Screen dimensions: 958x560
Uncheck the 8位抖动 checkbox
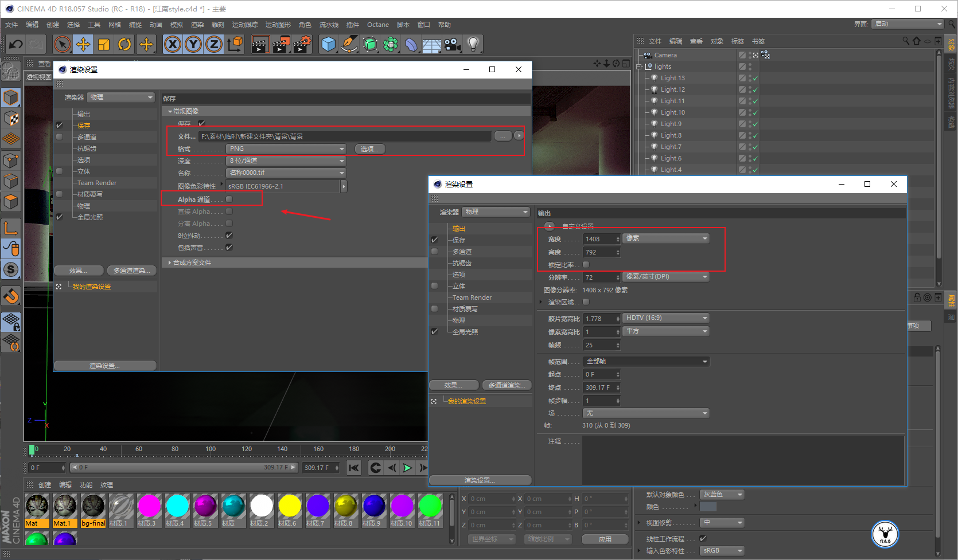[229, 236]
